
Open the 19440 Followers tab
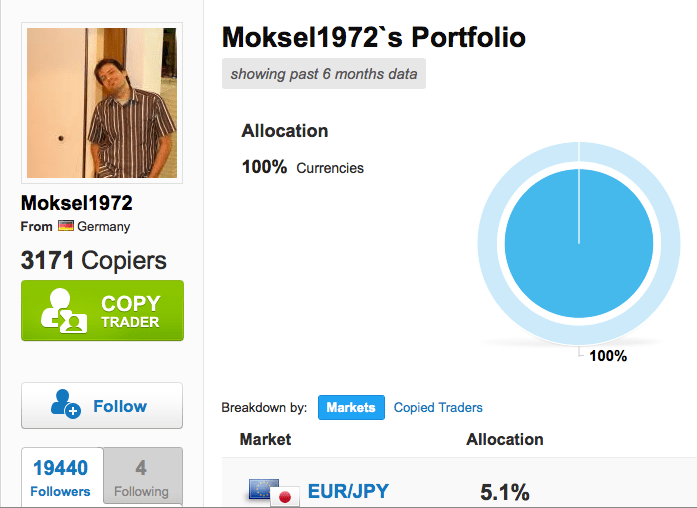(x=61, y=477)
